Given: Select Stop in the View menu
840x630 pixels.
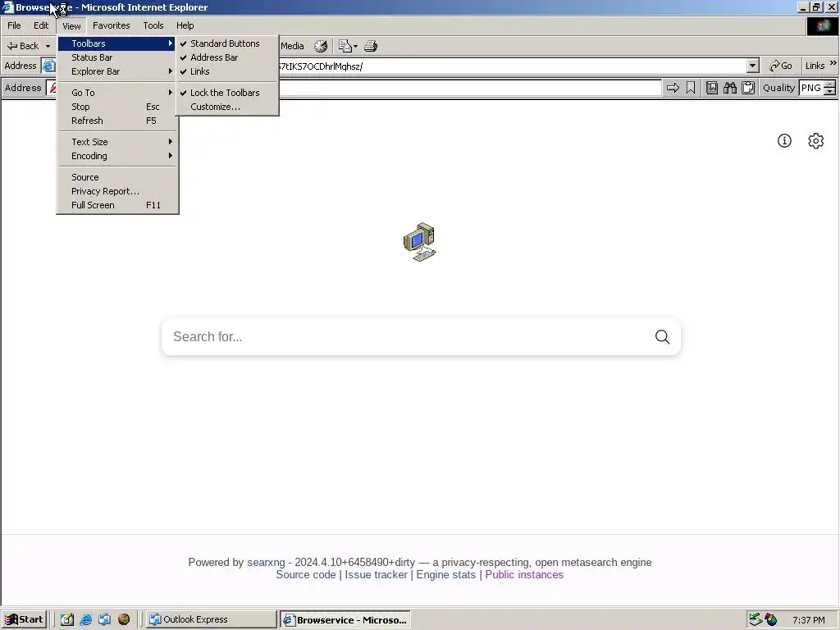Looking at the screenshot, I should point(117,107).
